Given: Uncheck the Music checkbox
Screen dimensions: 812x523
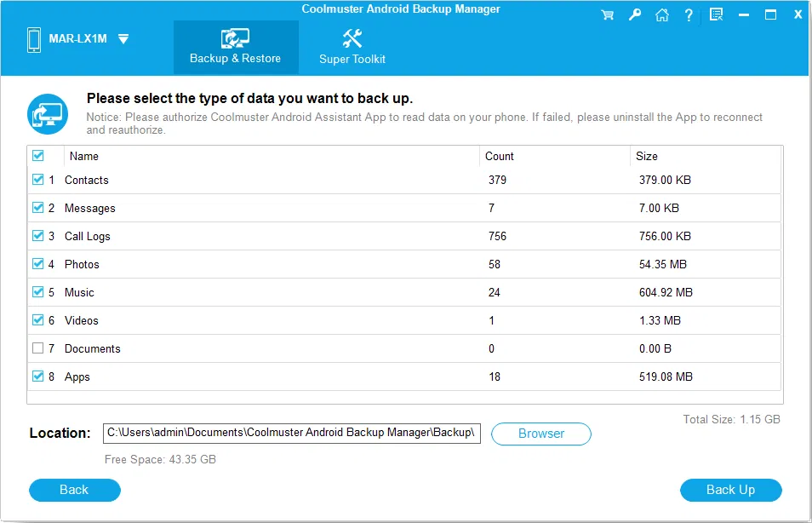Looking at the screenshot, I should tap(37, 291).
